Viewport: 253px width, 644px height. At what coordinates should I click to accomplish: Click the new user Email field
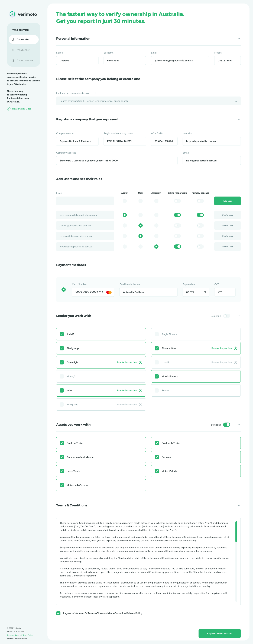click(x=85, y=201)
